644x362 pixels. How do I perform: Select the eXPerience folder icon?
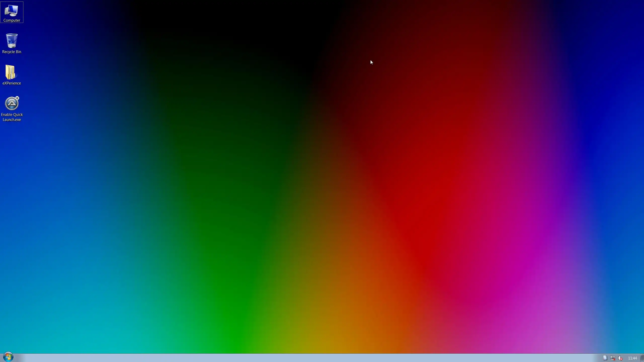pos(11,72)
